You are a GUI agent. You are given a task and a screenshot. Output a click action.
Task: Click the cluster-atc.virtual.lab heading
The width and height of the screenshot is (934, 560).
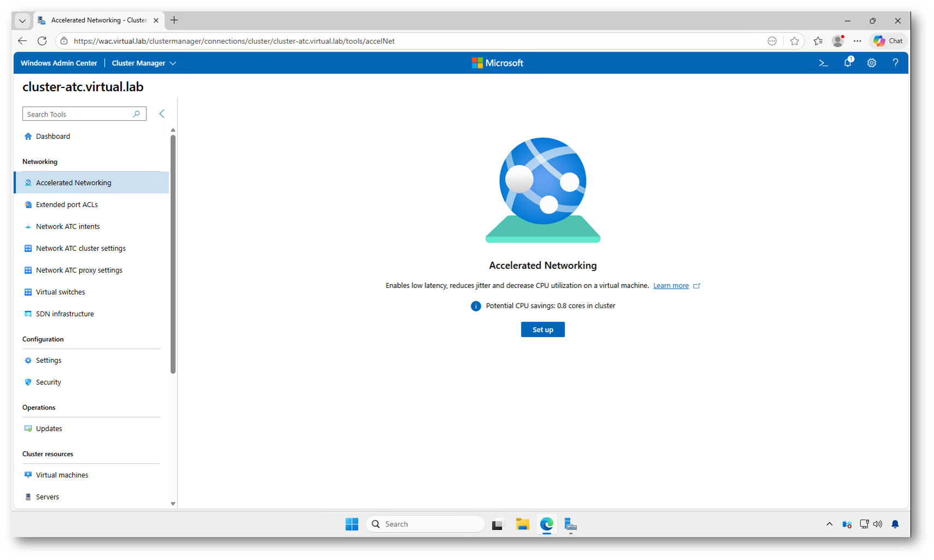[83, 87]
